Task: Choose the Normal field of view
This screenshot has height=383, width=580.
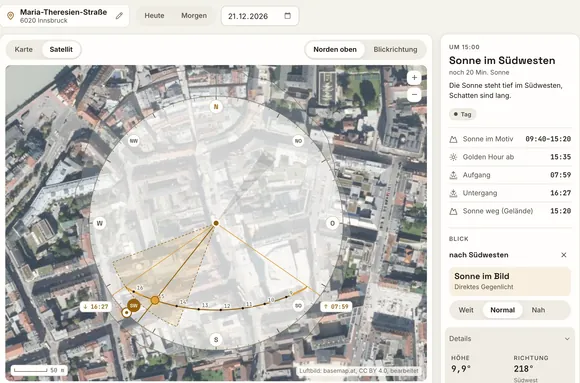Action: (502, 310)
